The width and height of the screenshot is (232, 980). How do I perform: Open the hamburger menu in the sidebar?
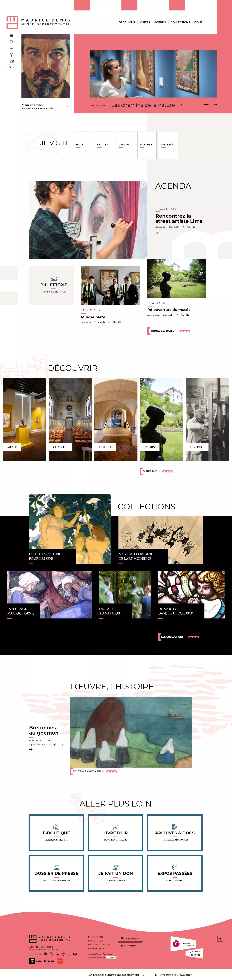point(11,35)
